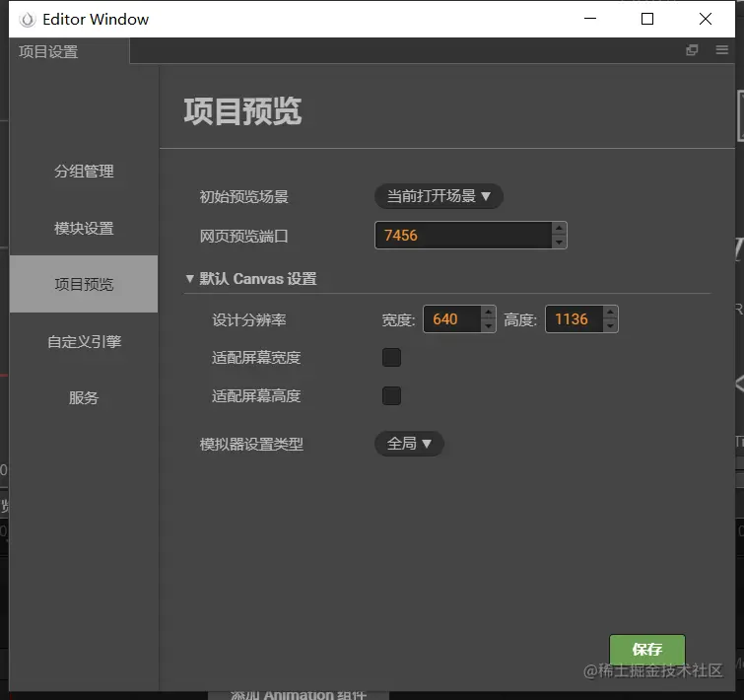
Task: Minimize the Editor Window
Action: coord(590,19)
